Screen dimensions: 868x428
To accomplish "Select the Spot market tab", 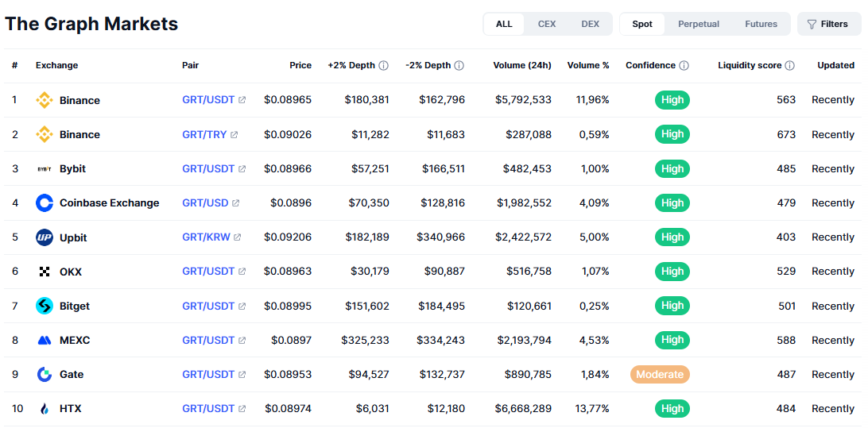I will (x=642, y=24).
